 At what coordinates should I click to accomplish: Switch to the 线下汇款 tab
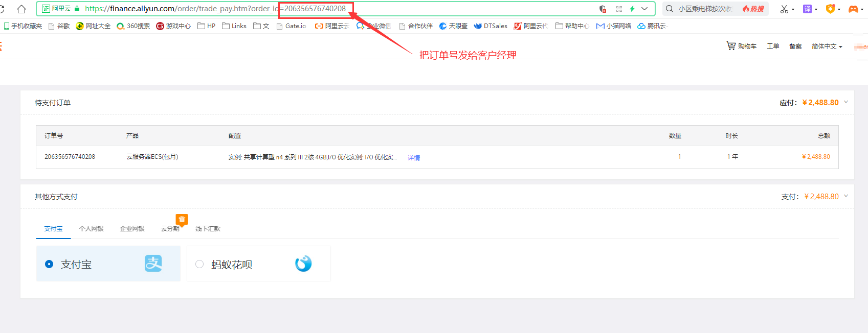coord(208,229)
